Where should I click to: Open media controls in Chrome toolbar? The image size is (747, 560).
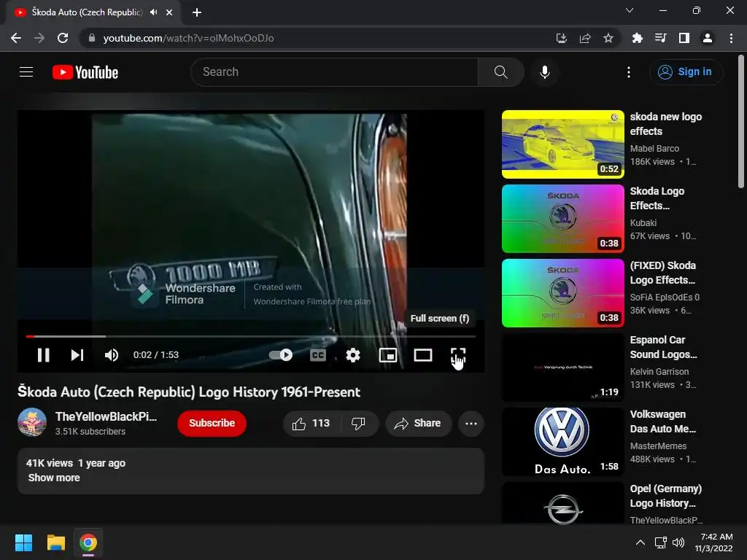[x=660, y=38]
